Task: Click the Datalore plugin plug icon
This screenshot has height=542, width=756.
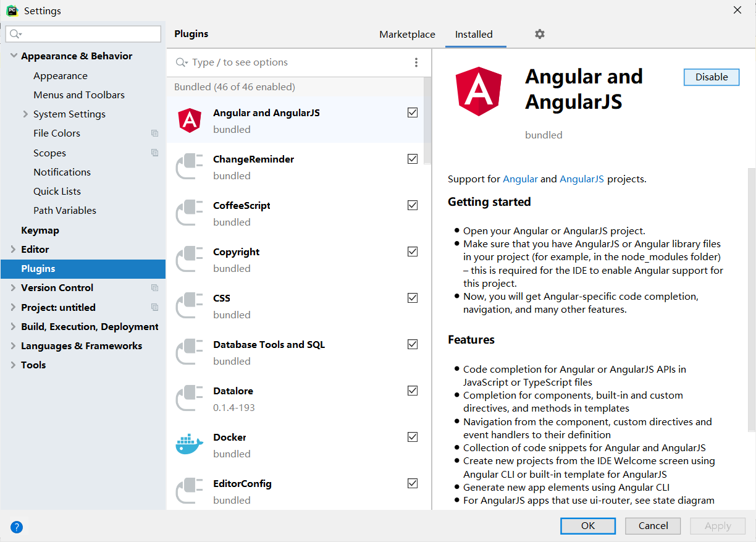Action: 190,399
